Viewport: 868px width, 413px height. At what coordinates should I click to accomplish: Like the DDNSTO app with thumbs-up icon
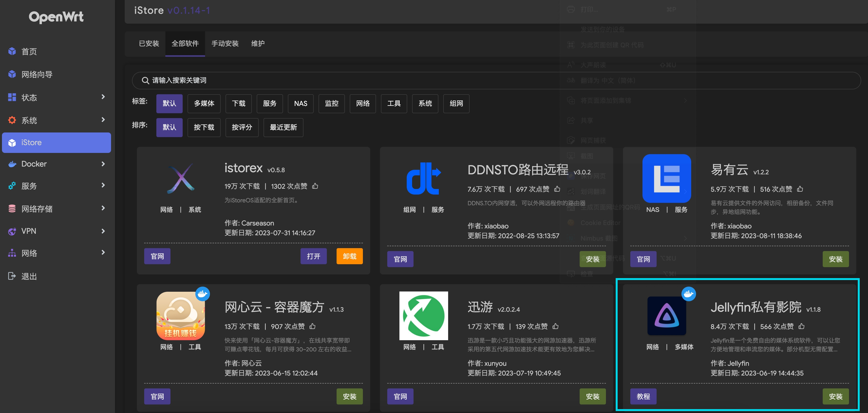tap(557, 189)
